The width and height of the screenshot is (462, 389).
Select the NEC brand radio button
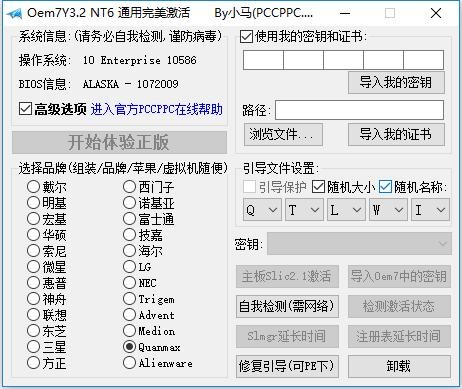pos(129,283)
